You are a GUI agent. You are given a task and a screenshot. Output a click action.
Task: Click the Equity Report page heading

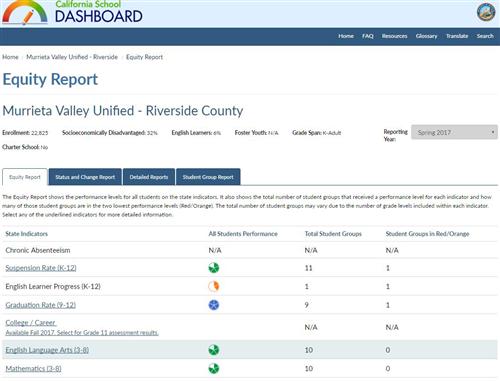(x=50, y=79)
